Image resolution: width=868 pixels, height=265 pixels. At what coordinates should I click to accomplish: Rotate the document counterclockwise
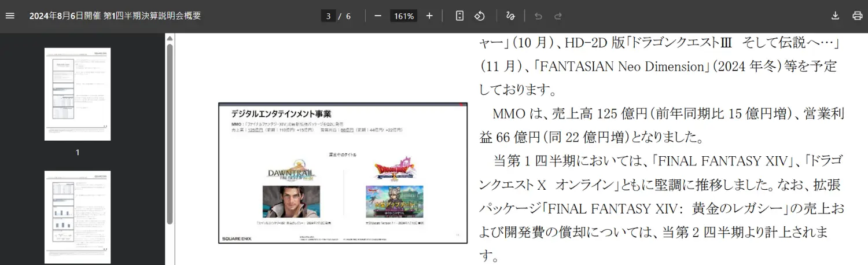[479, 16]
